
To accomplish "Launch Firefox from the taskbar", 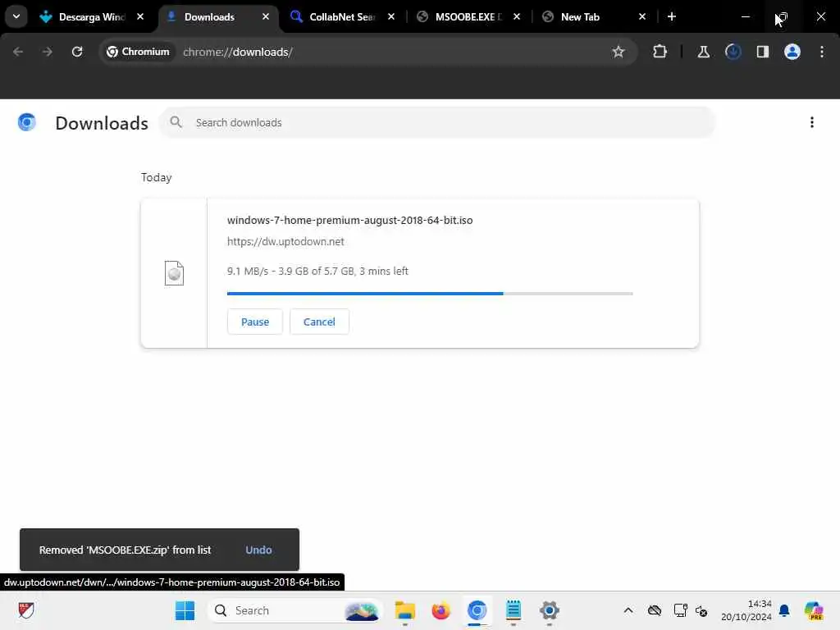I will pyautogui.click(x=441, y=610).
